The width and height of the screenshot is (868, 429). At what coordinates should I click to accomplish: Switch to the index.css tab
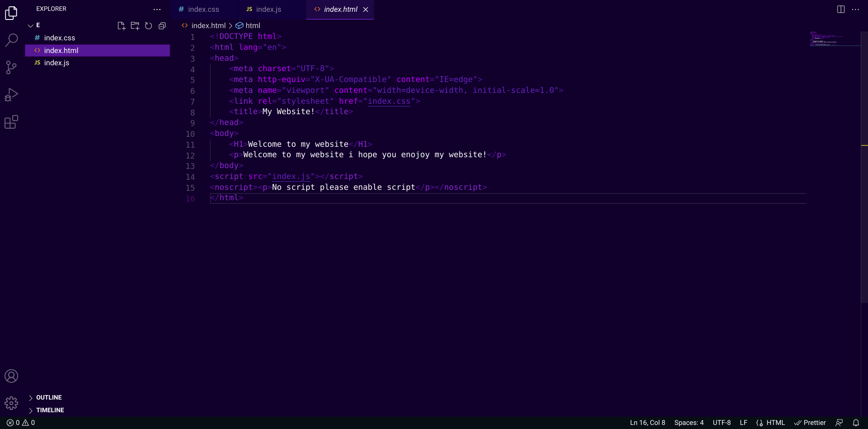203,10
